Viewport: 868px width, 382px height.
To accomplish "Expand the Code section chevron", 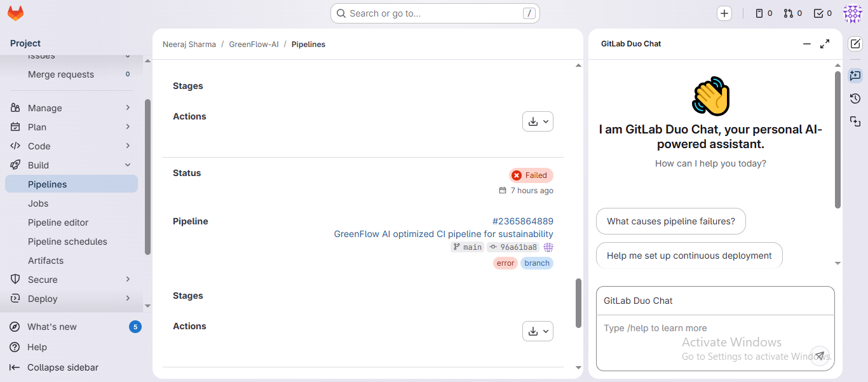I will (128, 146).
